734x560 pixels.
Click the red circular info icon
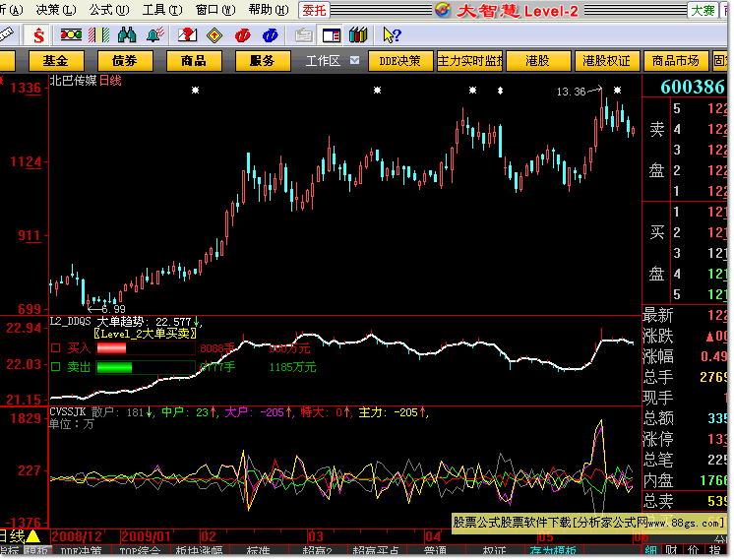click(242, 35)
